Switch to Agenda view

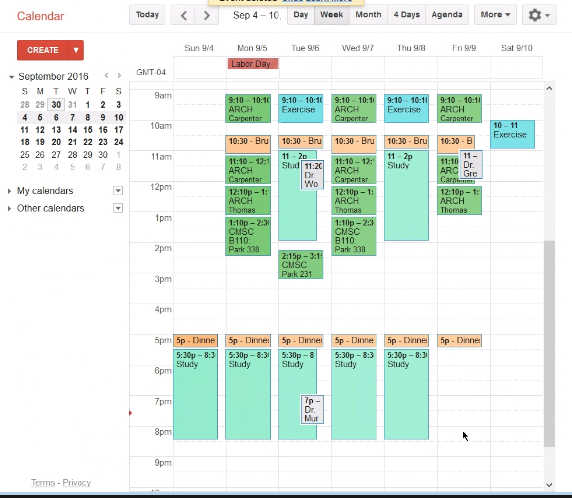[x=447, y=15]
